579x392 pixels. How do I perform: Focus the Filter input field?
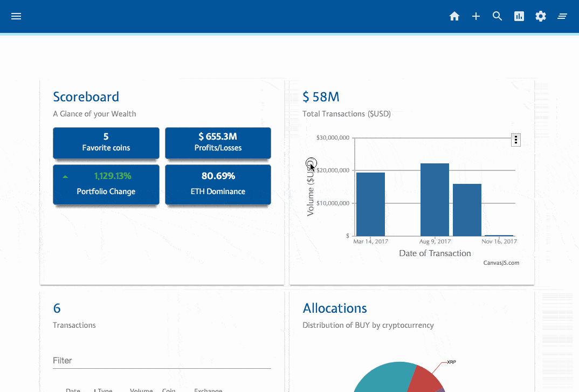click(162, 361)
